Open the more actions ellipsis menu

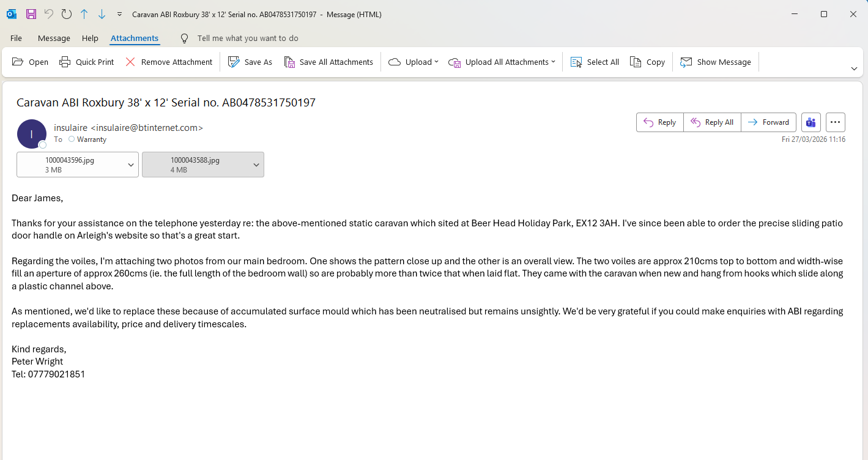point(836,122)
